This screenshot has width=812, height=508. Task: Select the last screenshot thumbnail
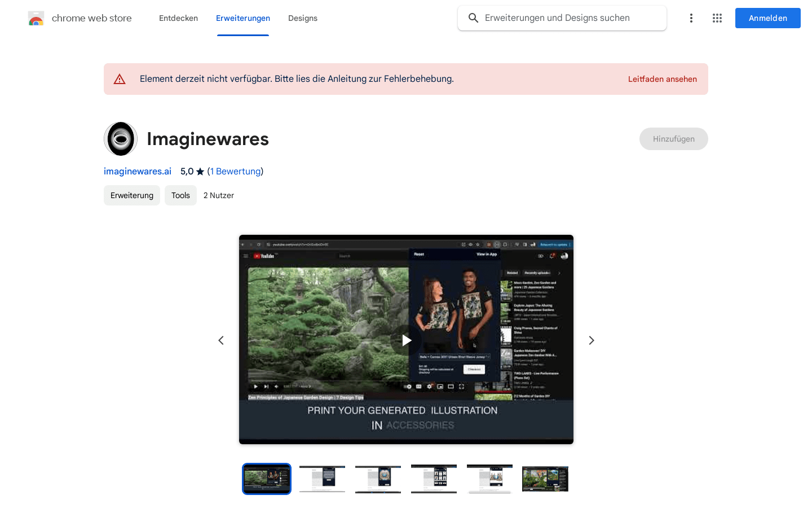click(x=545, y=479)
